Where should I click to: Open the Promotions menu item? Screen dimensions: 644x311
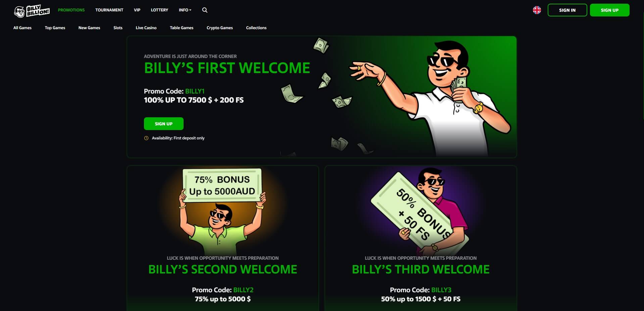71,10
